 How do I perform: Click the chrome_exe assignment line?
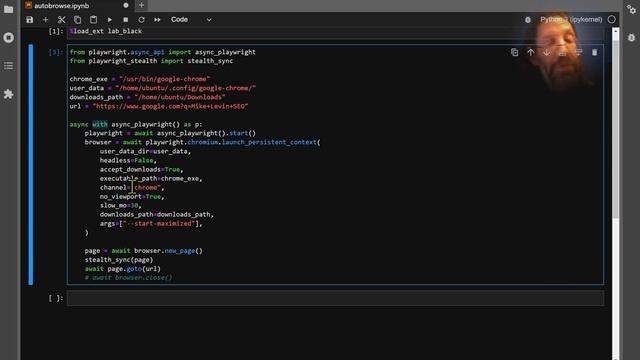pyautogui.click(x=140, y=79)
